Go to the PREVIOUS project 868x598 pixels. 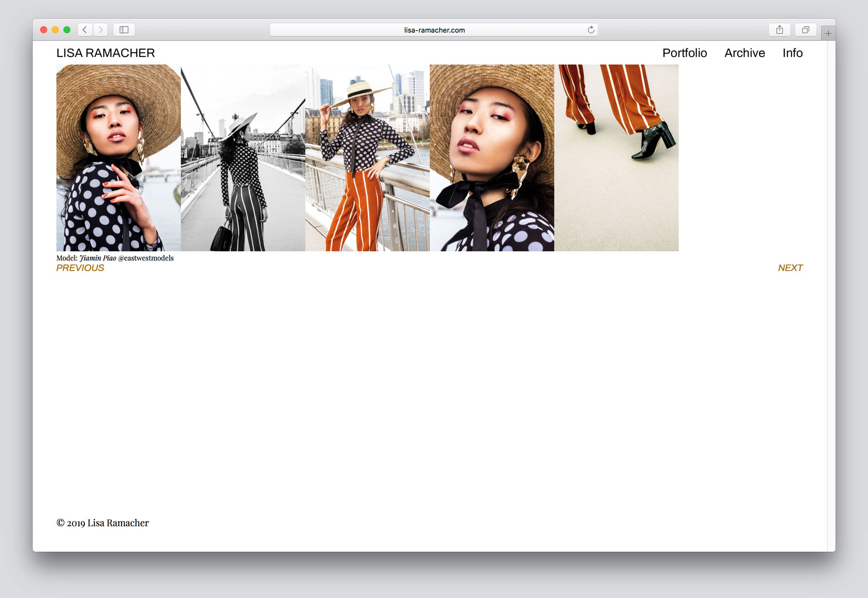tap(80, 268)
